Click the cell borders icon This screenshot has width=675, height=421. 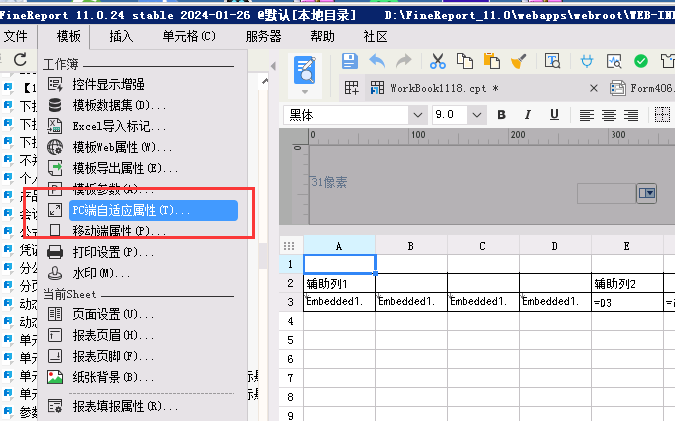(662, 115)
